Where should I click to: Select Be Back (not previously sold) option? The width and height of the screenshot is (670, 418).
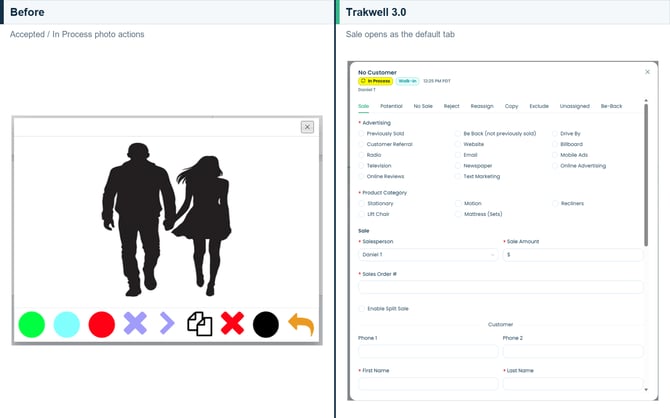(458, 133)
